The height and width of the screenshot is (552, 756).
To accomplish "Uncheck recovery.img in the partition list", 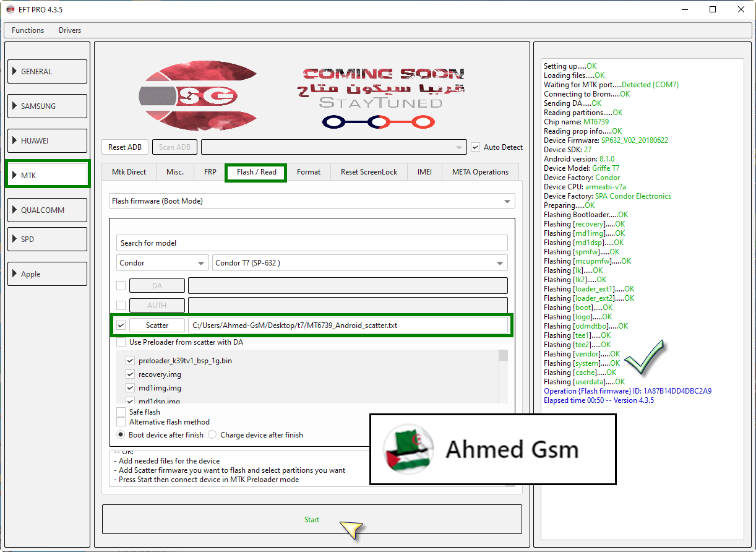I will tap(131, 374).
